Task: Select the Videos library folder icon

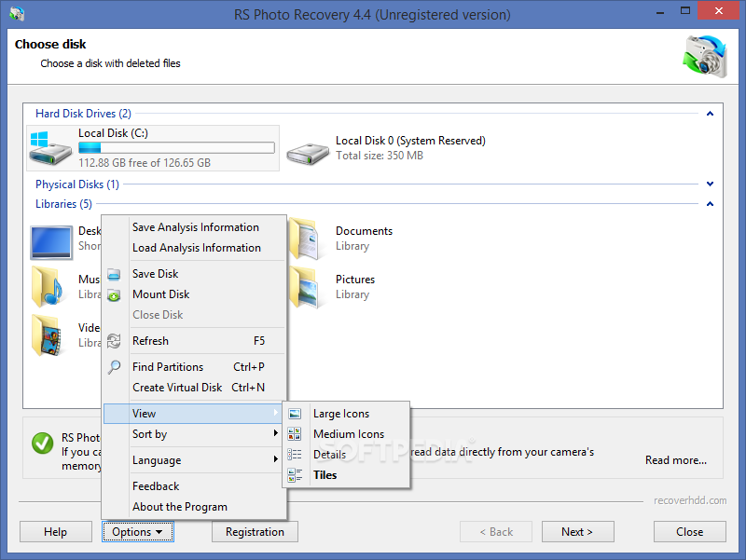Action: pyautogui.click(x=47, y=335)
